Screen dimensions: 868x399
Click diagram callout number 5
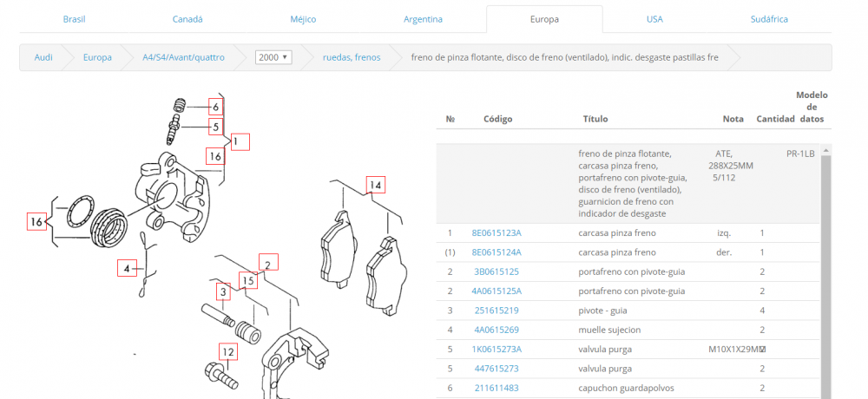point(216,127)
